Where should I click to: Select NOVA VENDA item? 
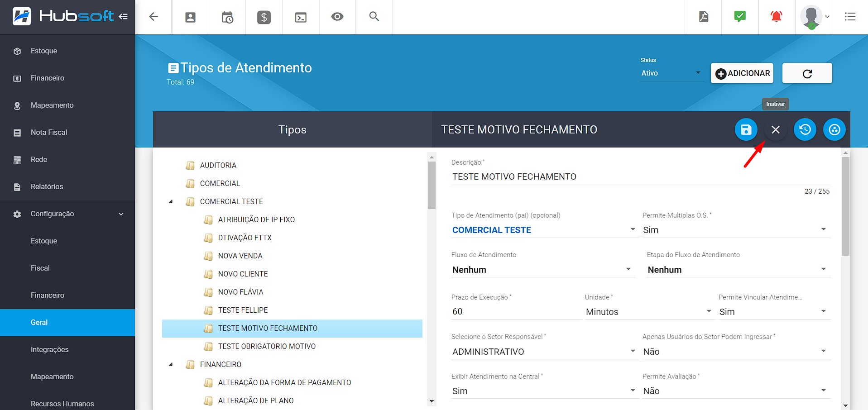[240, 256]
